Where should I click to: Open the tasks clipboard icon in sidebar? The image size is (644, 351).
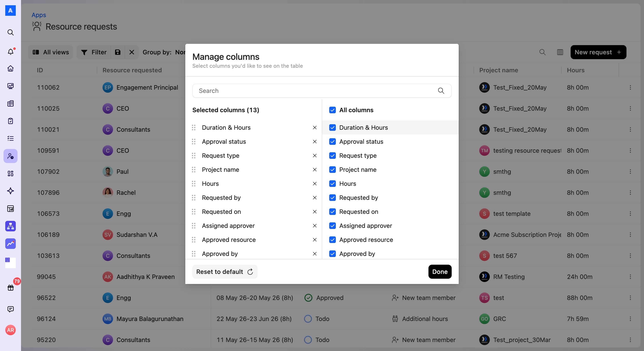tap(11, 121)
